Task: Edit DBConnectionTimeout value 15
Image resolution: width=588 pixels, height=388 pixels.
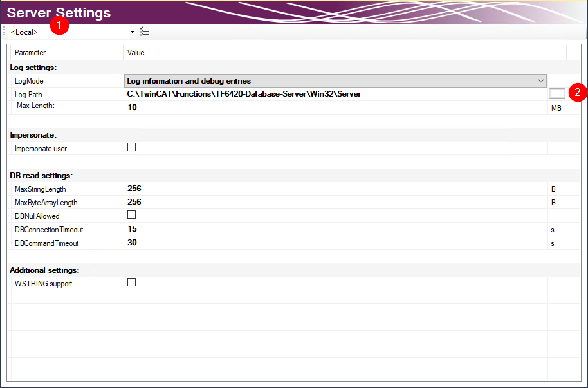Action: click(335, 229)
